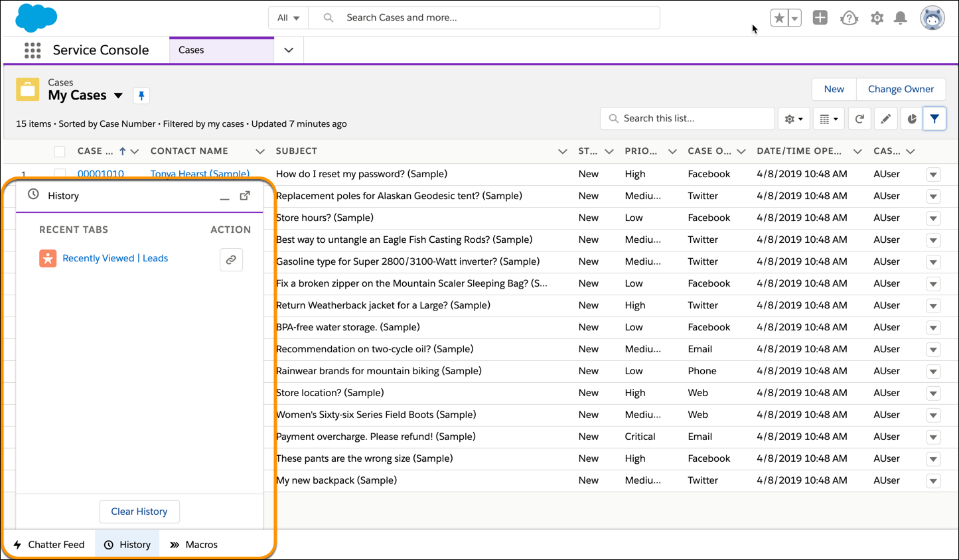959x560 pixels.
Task: Click subject 'Payment overcharge. Please refund! (Sample)'
Action: 376,437
